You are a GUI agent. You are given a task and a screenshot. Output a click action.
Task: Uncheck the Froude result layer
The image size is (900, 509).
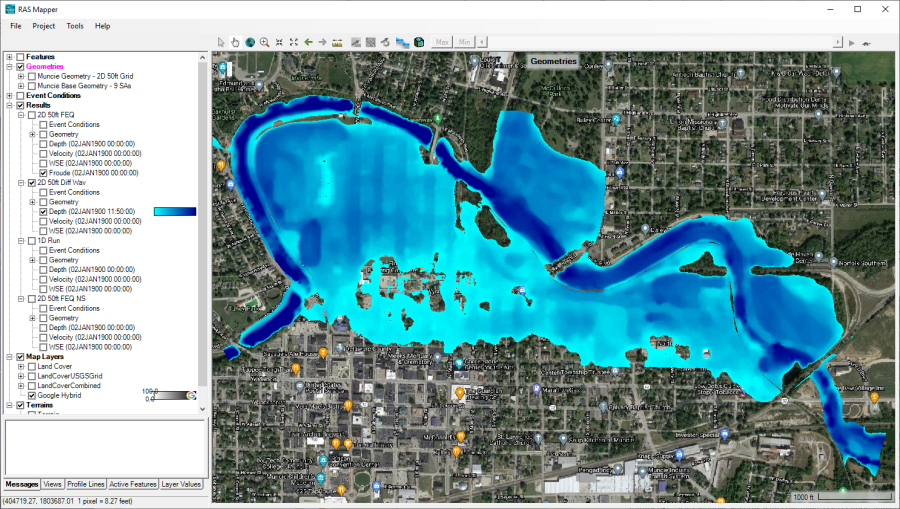point(44,173)
